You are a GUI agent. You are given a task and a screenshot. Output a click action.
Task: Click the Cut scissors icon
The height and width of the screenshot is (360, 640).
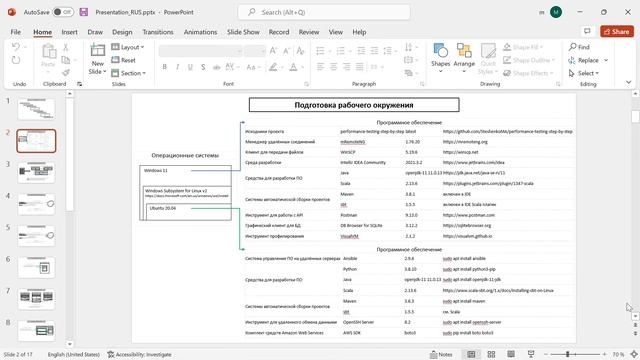[66, 47]
